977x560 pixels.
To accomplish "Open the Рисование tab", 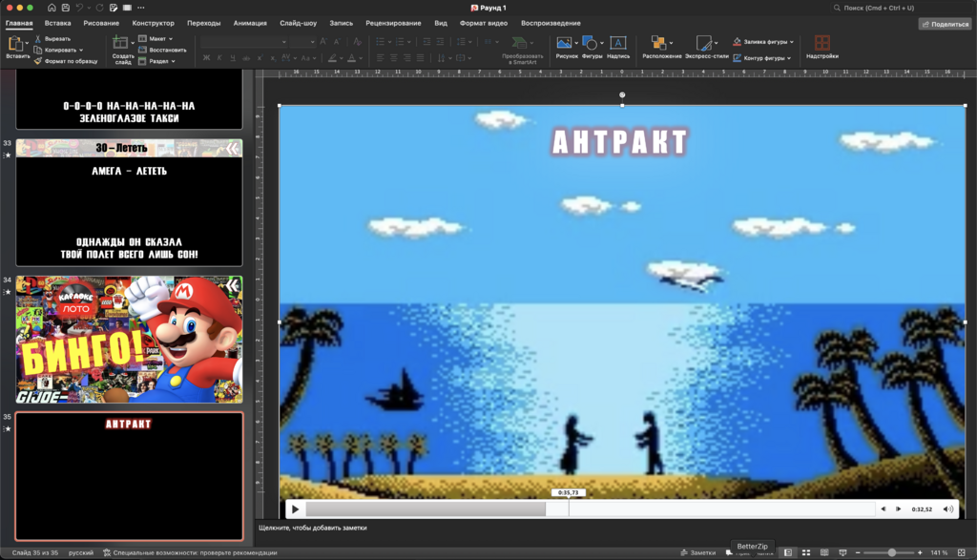I will [101, 23].
